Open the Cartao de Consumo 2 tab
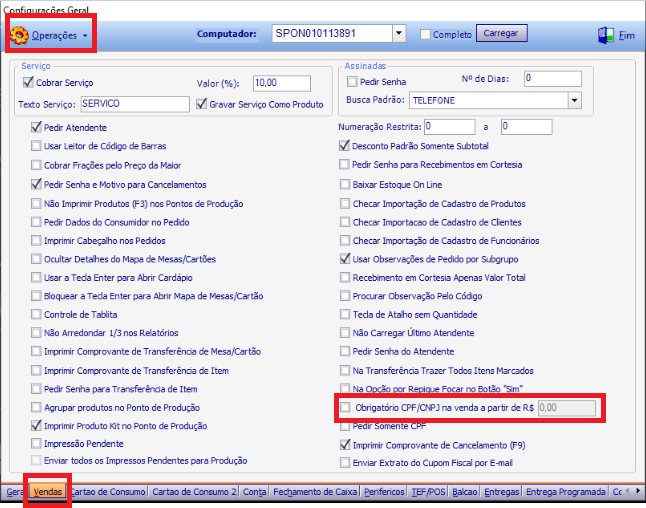Viewport: 646px width, 508px height. (194, 492)
